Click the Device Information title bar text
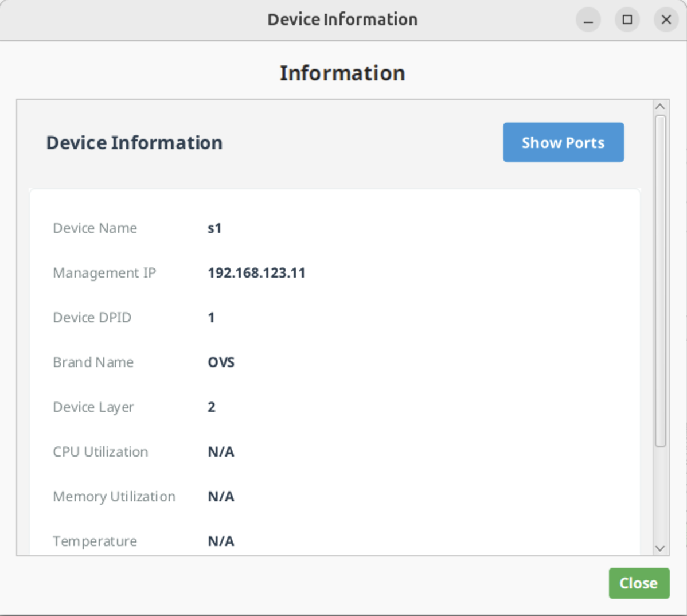The image size is (687, 616). [342, 20]
